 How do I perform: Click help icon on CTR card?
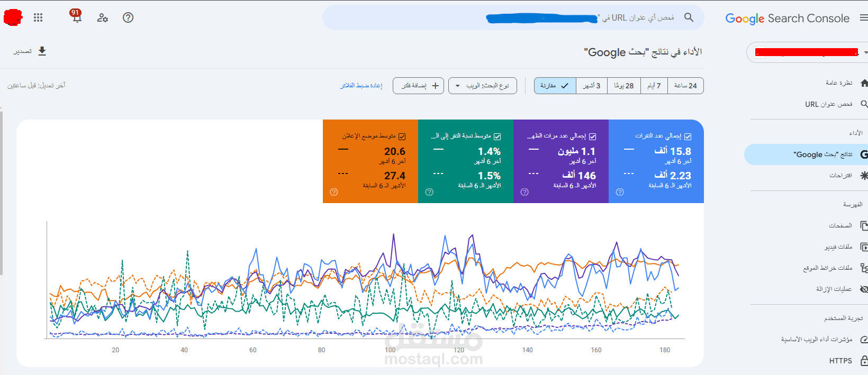click(x=429, y=192)
